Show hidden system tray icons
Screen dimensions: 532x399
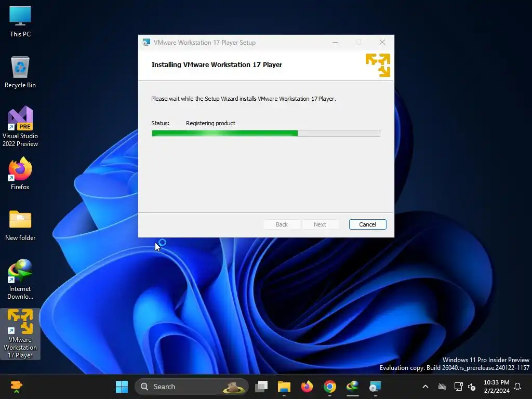tap(425, 387)
